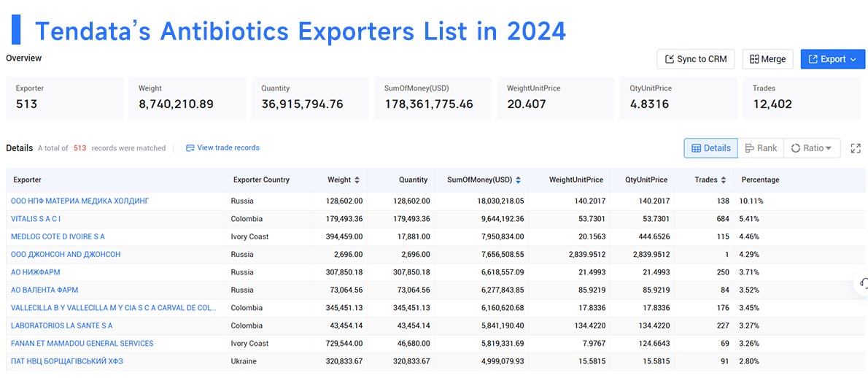Click the 513 matched records count

click(x=80, y=147)
